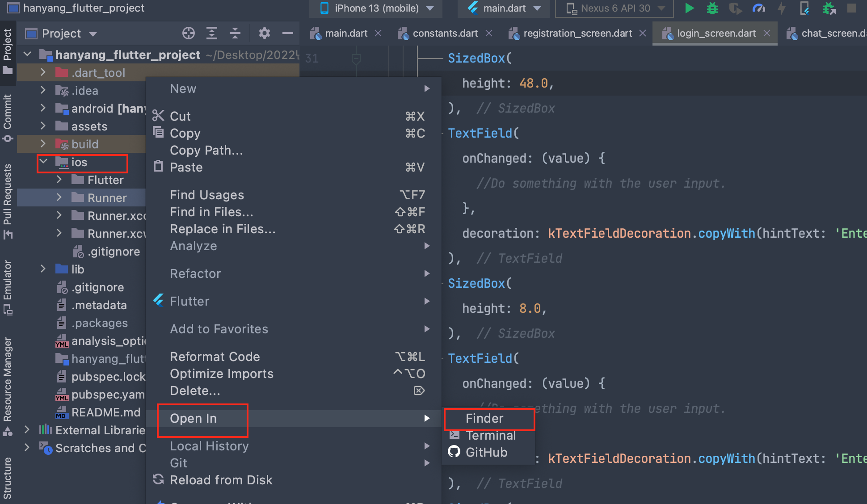
Task: Switch to the registration_screen.dart tab
Action: 577,33
